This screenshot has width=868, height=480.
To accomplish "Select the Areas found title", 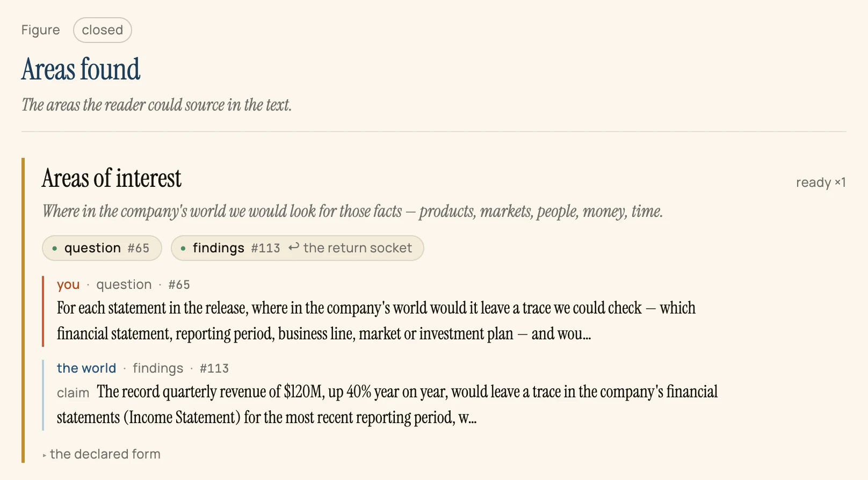I will point(81,69).
